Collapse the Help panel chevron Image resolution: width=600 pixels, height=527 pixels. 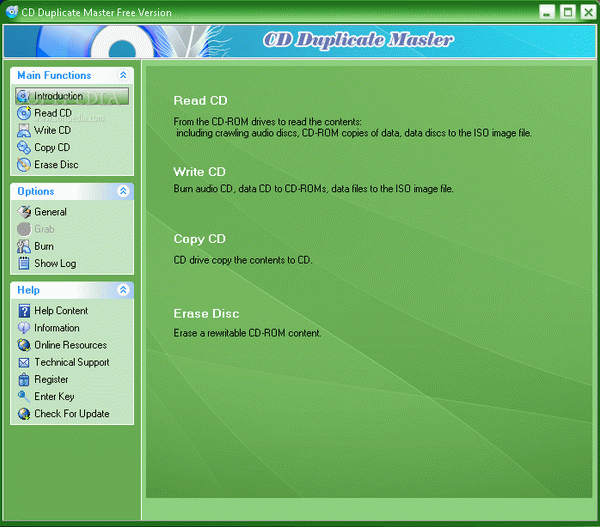(x=123, y=290)
